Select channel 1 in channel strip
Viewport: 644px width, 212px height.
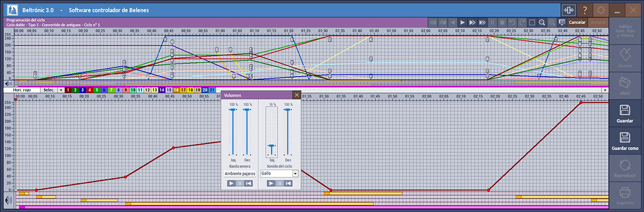point(68,90)
